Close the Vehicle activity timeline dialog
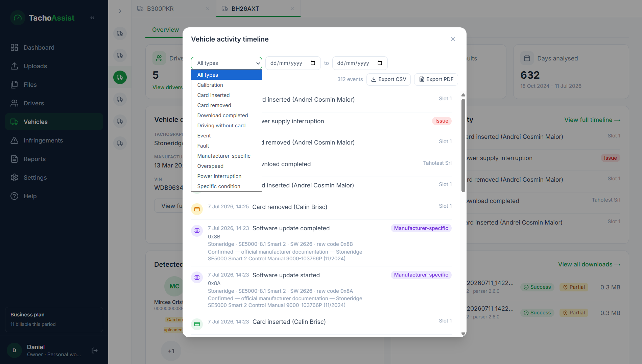 453,39
